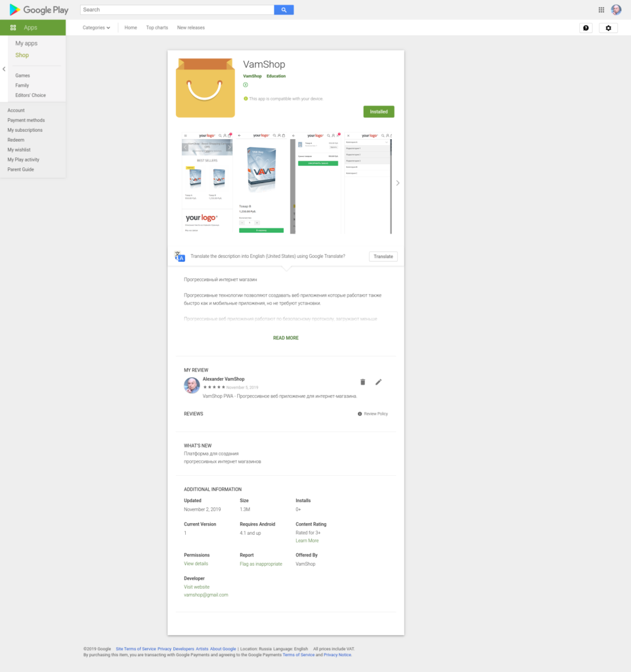Click in the Search input field
This screenshot has width=631, height=672.
177,9
